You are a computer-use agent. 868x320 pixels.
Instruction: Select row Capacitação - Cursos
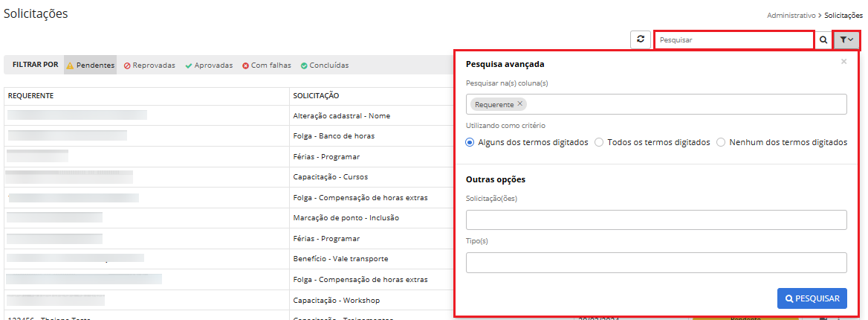pyautogui.click(x=229, y=177)
